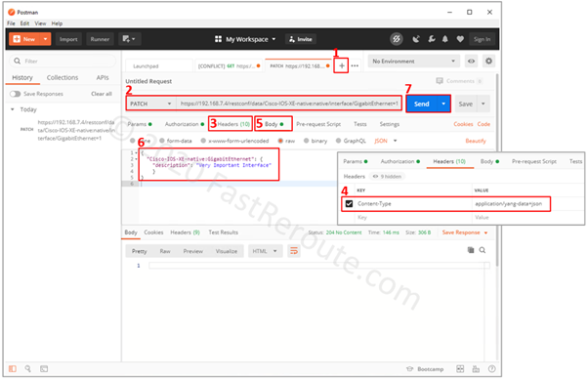Collapse the Today history group
Screen dimensions: 588x380
click(x=13, y=109)
